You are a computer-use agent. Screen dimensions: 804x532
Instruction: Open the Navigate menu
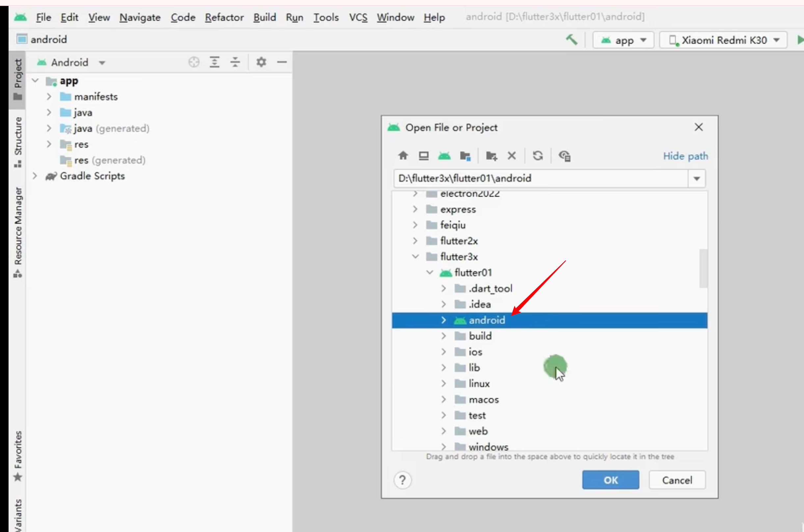click(x=140, y=17)
